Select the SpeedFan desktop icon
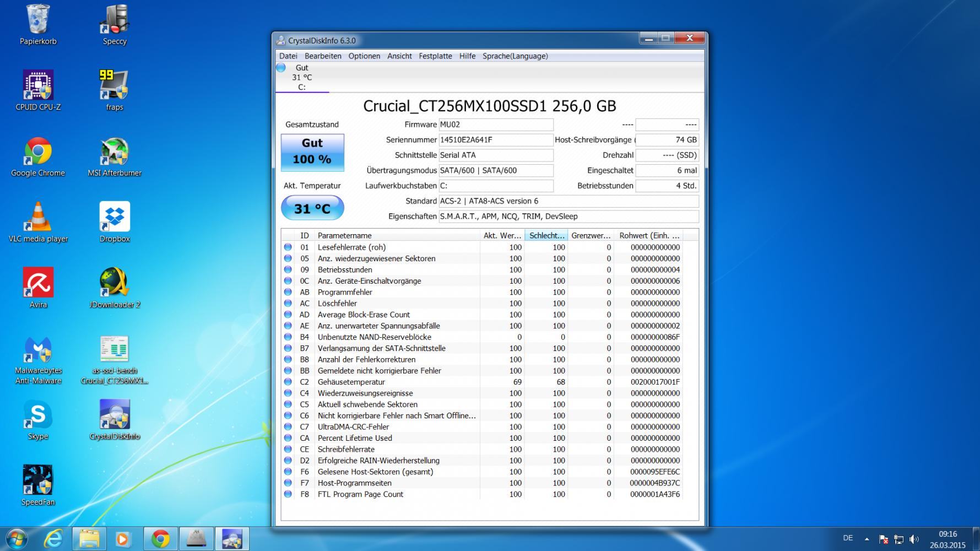980x551 pixels. point(38,486)
